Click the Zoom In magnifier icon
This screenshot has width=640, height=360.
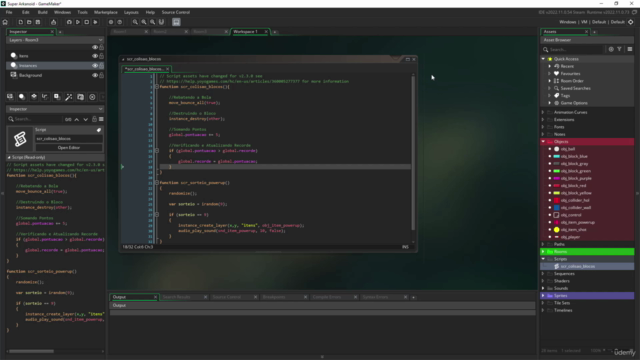tap(153, 22)
